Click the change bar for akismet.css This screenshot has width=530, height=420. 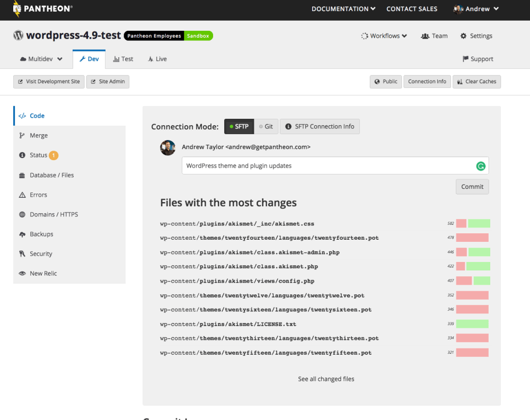click(473, 223)
